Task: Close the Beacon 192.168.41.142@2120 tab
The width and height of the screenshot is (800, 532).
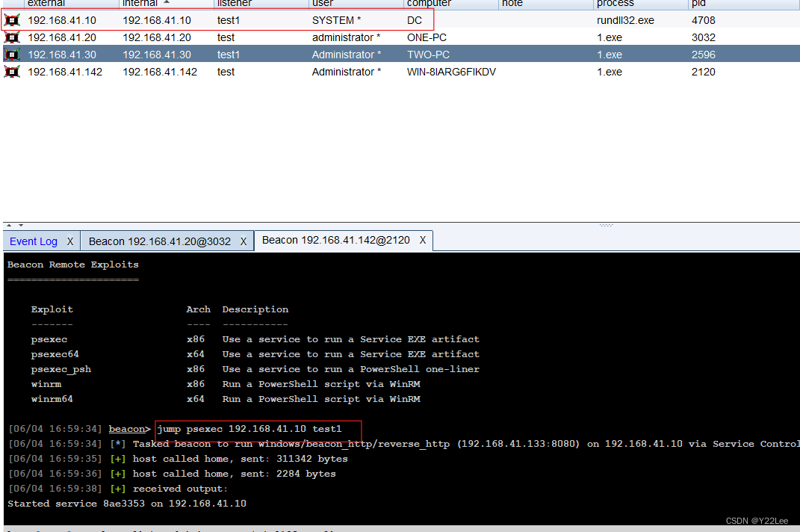Action: (423, 240)
